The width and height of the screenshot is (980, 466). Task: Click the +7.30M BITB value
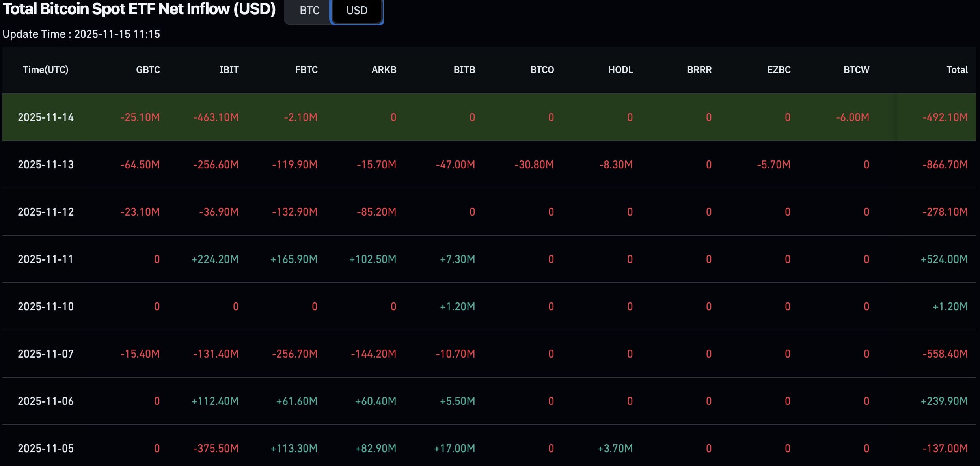[x=457, y=259]
